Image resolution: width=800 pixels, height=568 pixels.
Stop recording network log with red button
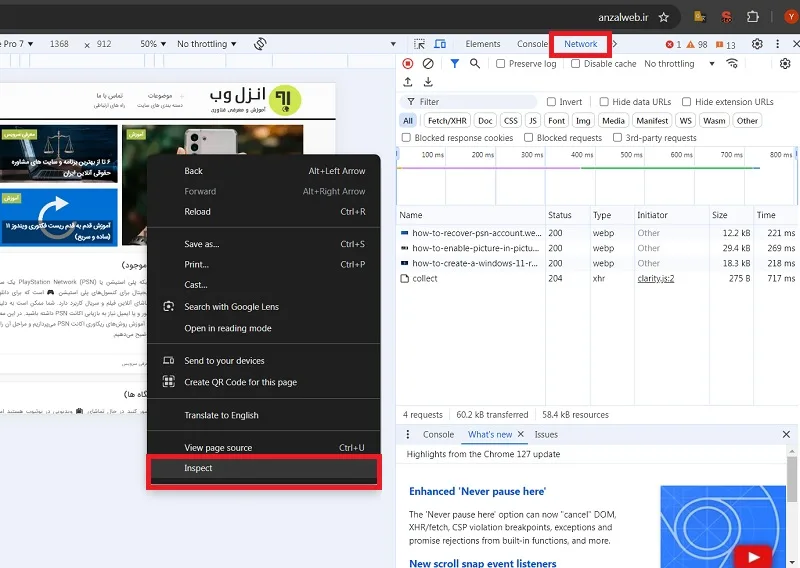[x=407, y=63]
